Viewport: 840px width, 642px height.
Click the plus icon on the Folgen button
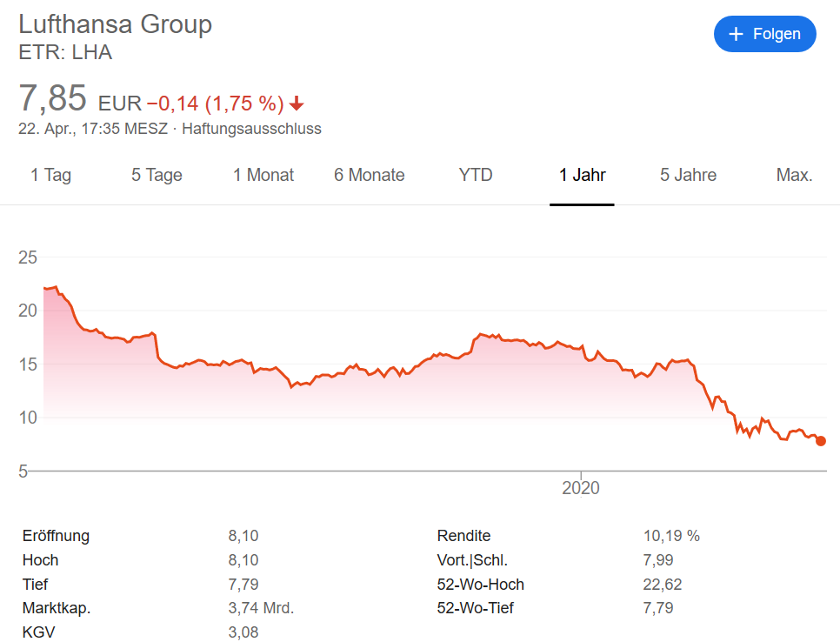coord(735,33)
